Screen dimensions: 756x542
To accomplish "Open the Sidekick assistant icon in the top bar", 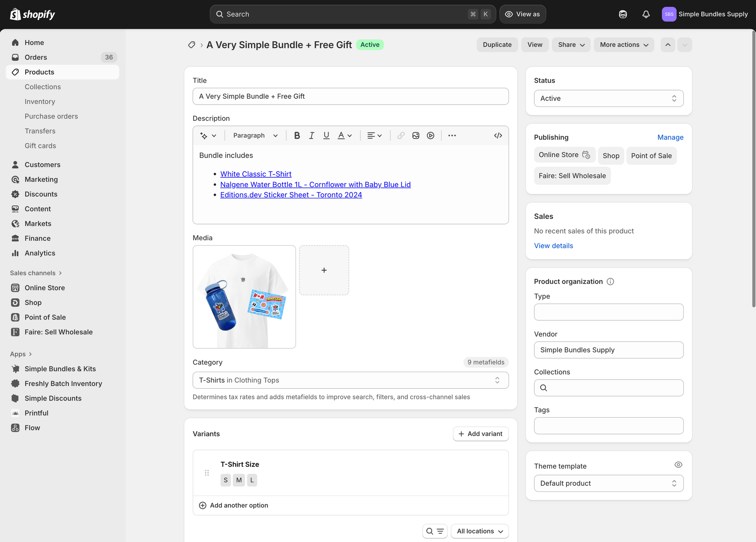I will point(623,14).
